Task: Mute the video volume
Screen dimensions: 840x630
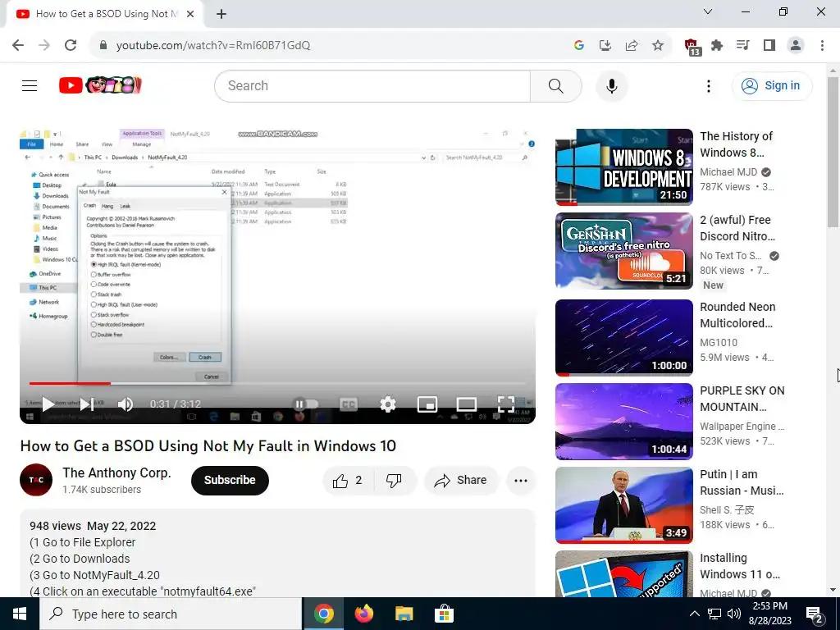Action: pyautogui.click(x=125, y=404)
